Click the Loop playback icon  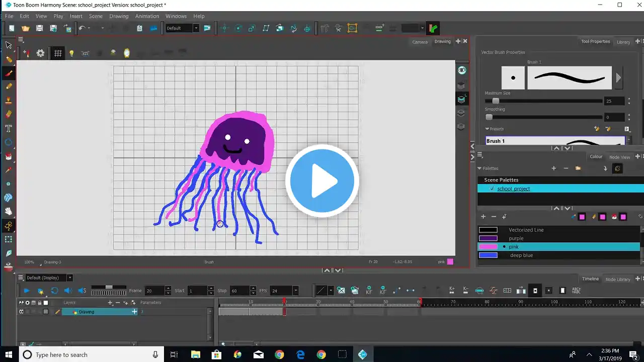pos(54,291)
